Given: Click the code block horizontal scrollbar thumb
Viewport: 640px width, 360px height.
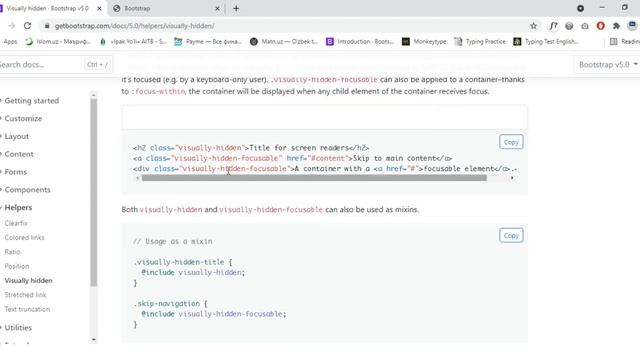Looking at the screenshot, I should coord(314,178).
